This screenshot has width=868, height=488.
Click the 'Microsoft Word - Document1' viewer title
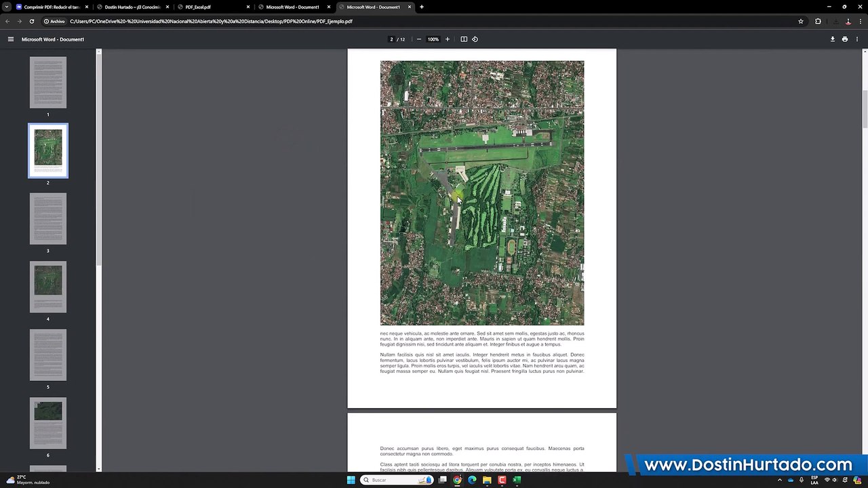(53, 39)
